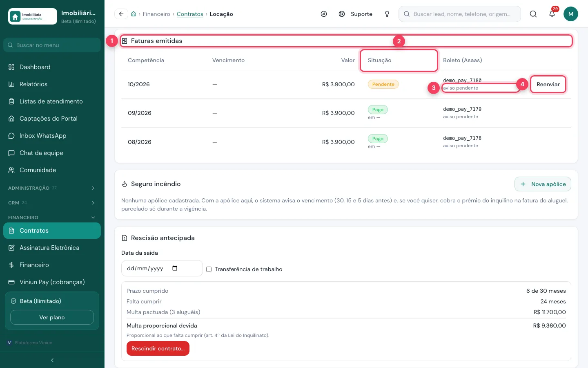Go to Listas de atendimento
Viewport: 588px width, 368px height.
(52, 101)
